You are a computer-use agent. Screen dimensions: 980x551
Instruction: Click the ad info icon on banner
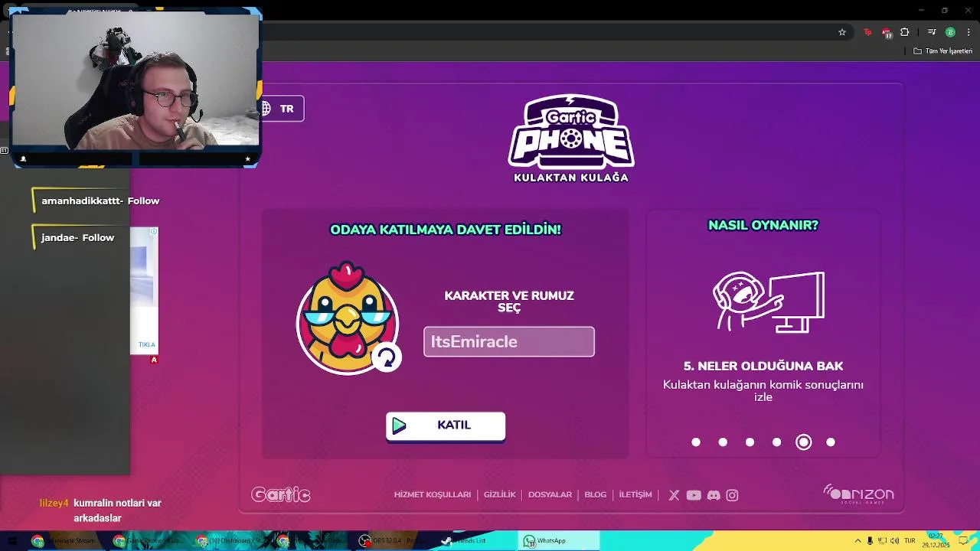[x=154, y=231]
